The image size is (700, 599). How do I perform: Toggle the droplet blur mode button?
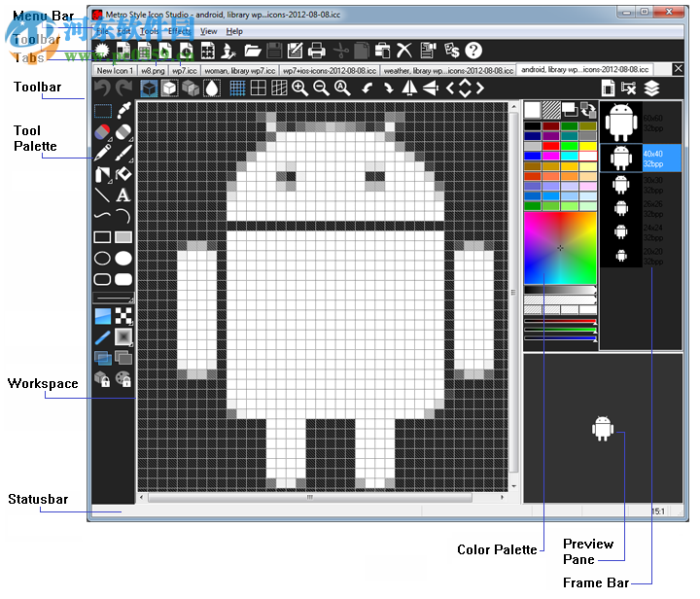click(212, 88)
